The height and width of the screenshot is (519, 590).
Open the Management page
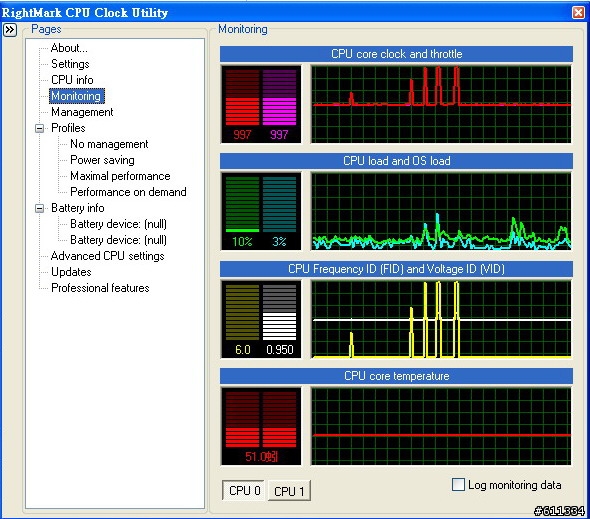tap(82, 112)
